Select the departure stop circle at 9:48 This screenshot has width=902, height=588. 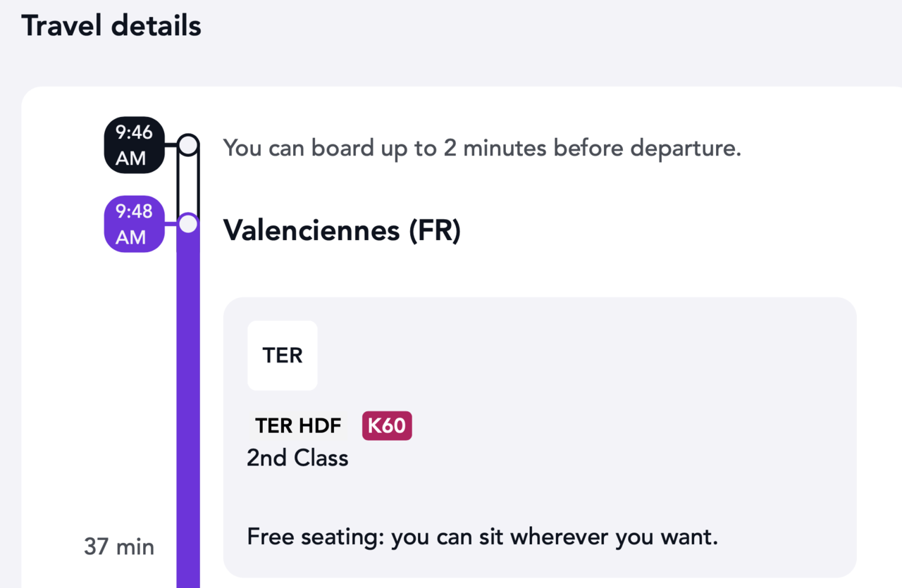click(187, 224)
